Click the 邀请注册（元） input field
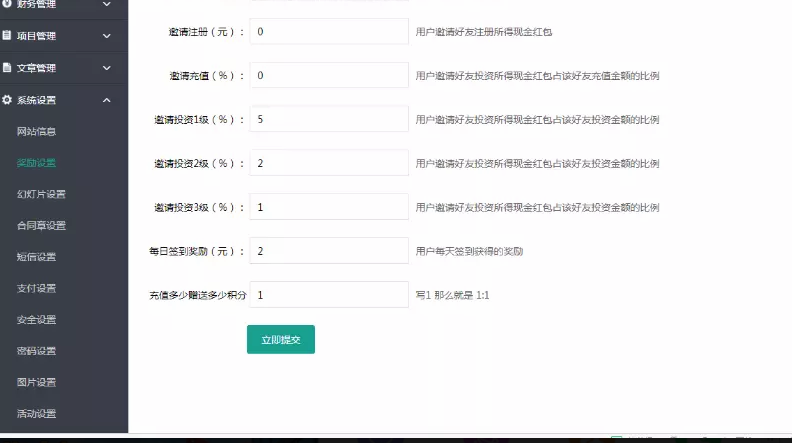The width and height of the screenshot is (792, 443). click(329, 32)
